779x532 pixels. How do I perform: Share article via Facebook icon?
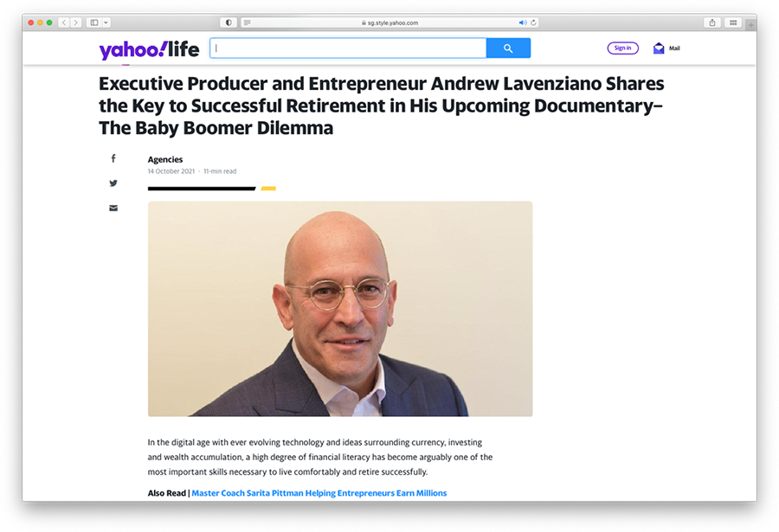[x=113, y=158]
